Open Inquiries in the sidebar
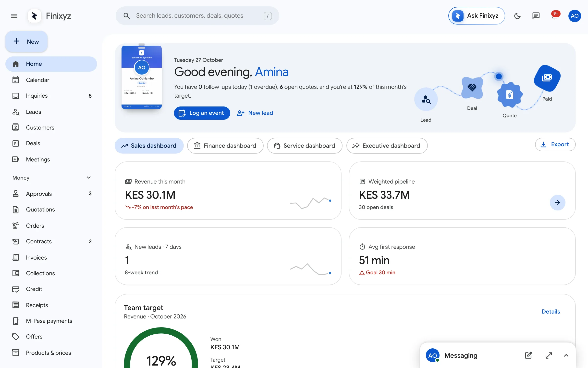The width and height of the screenshot is (588, 368). click(x=51, y=96)
